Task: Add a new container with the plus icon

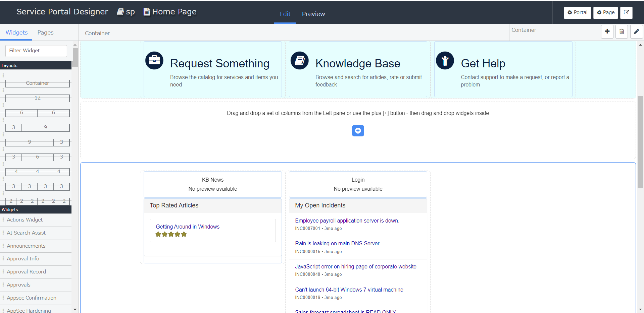Action: point(607,32)
